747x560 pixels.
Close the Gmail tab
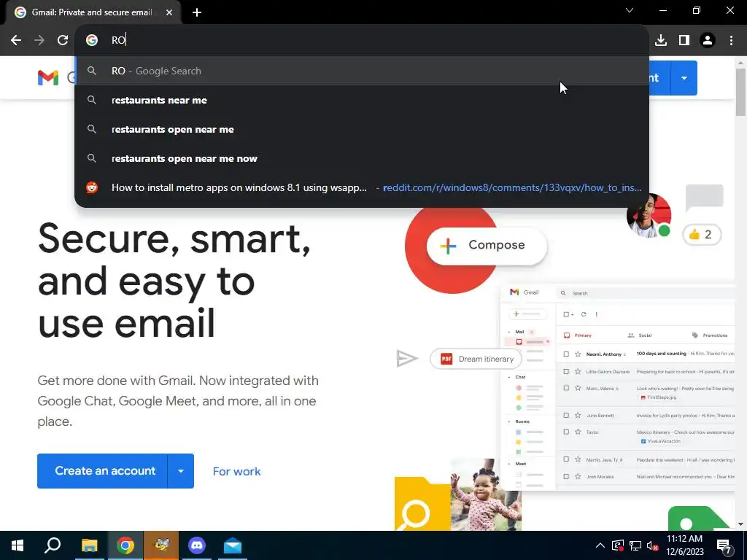point(169,12)
